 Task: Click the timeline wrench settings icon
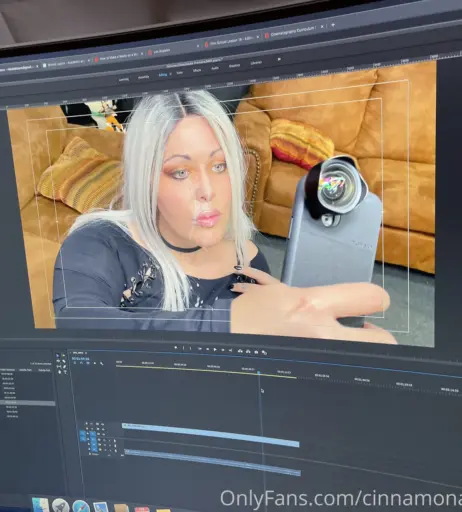102,364
